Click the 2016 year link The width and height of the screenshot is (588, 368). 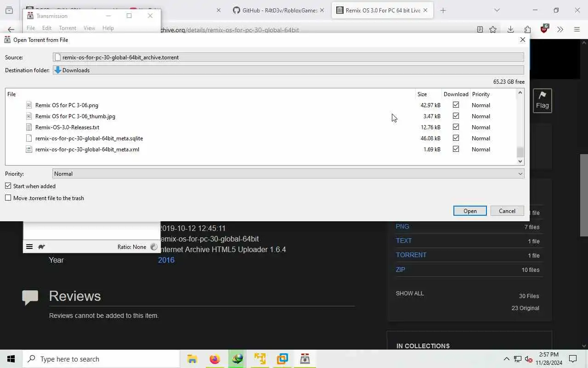pyautogui.click(x=166, y=260)
